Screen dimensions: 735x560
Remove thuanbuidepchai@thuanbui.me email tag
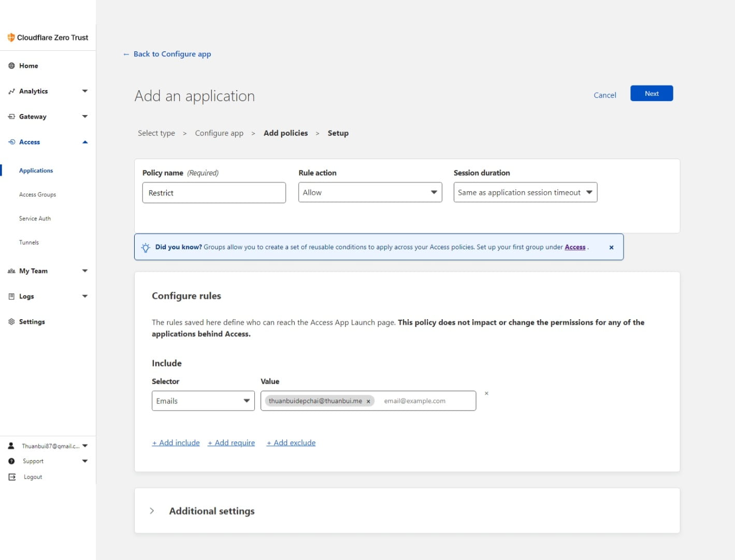pyautogui.click(x=368, y=401)
